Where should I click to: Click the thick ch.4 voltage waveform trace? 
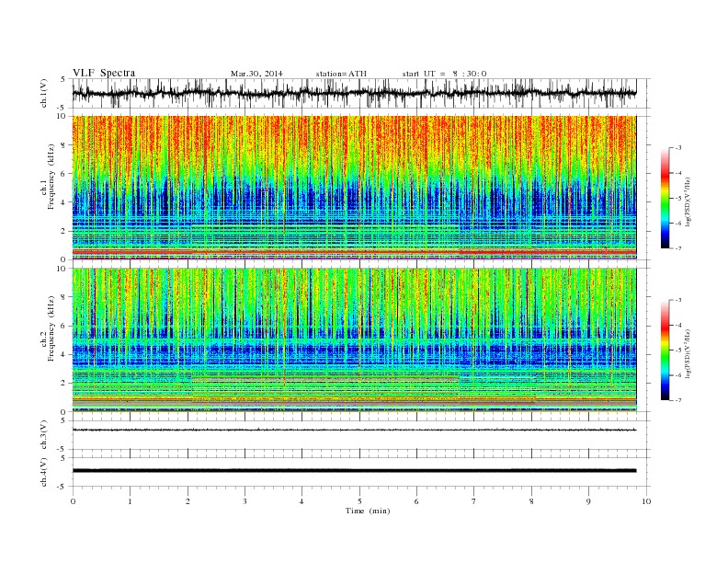click(x=354, y=471)
